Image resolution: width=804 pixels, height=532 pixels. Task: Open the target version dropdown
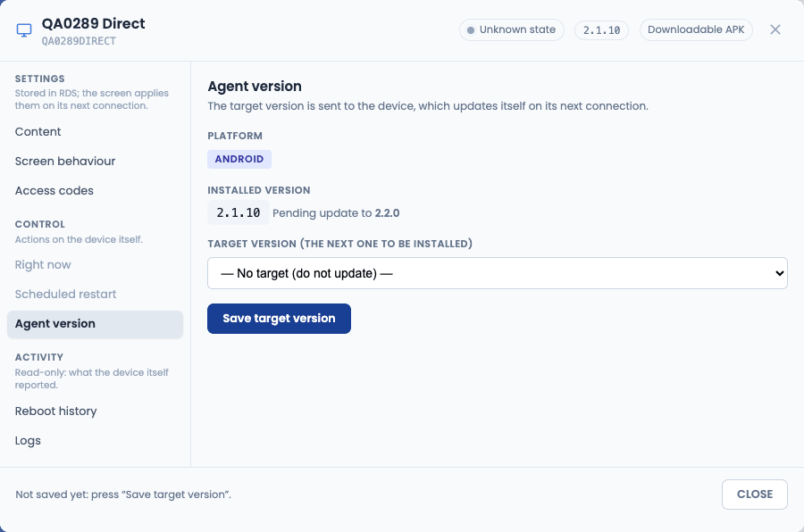coord(498,273)
